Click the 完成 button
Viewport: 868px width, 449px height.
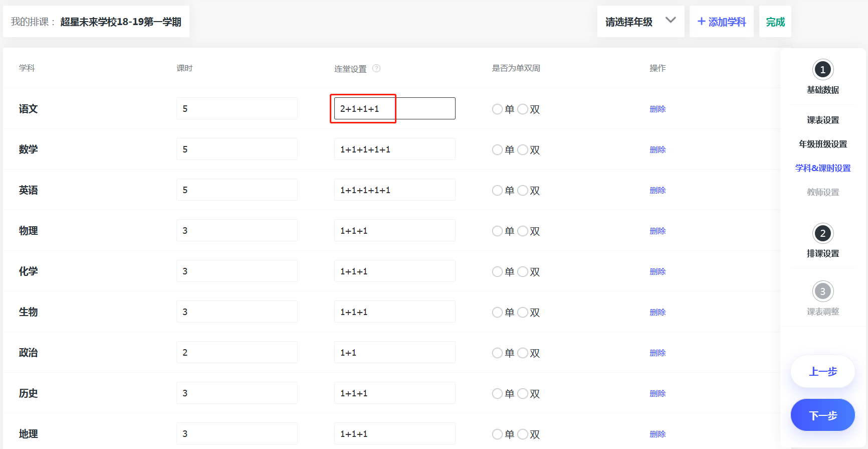tap(775, 22)
